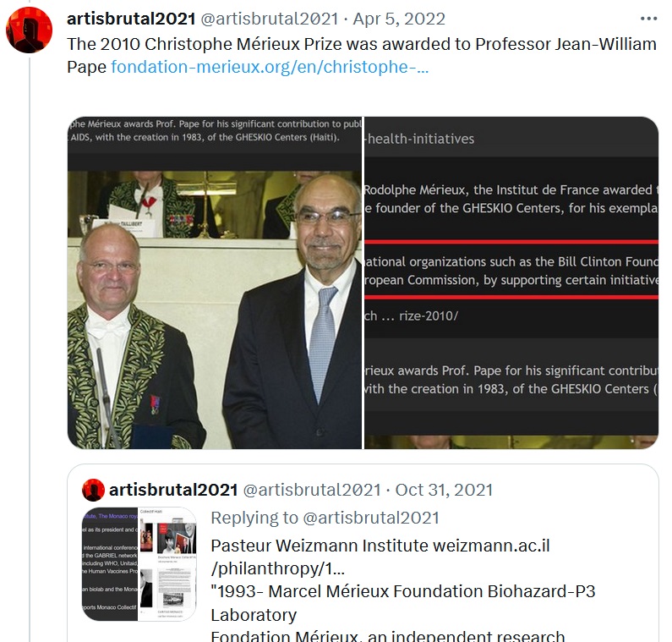Click the small avatar in quoted tweet
The height and width of the screenshot is (642, 672).
coord(93,490)
